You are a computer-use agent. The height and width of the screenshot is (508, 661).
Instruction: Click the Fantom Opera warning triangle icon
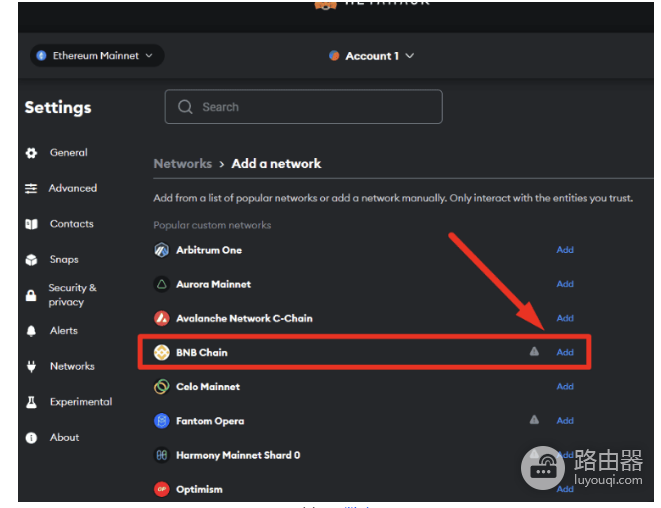coord(534,419)
